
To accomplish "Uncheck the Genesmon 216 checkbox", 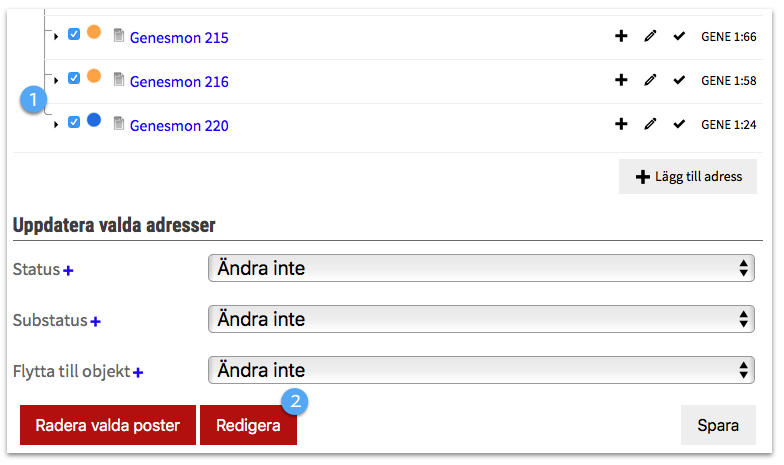I will point(74,78).
